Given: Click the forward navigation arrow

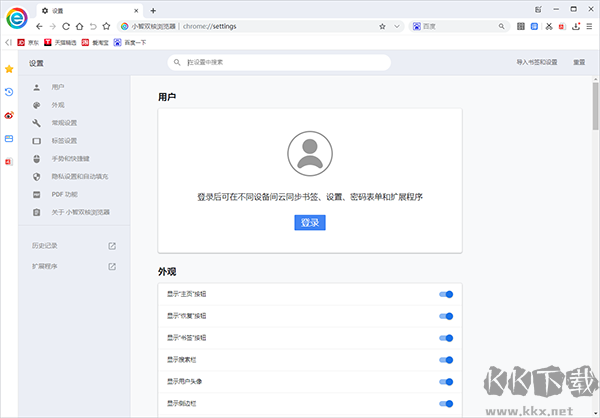Looking at the screenshot, I should click(53, 26).
